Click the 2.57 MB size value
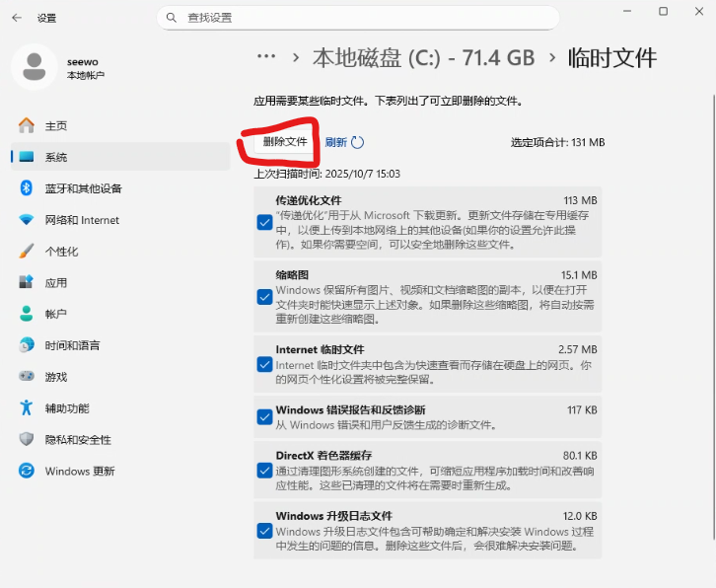 tap(578, 349)
